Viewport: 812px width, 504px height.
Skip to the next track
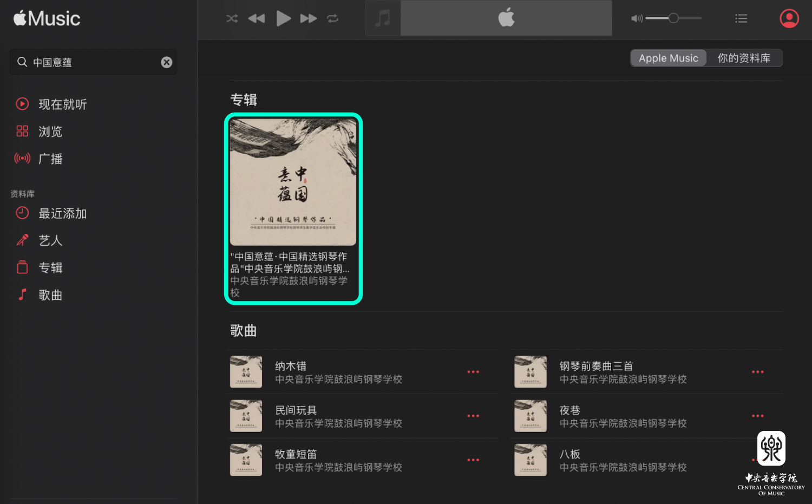click(x=308, y=18)
